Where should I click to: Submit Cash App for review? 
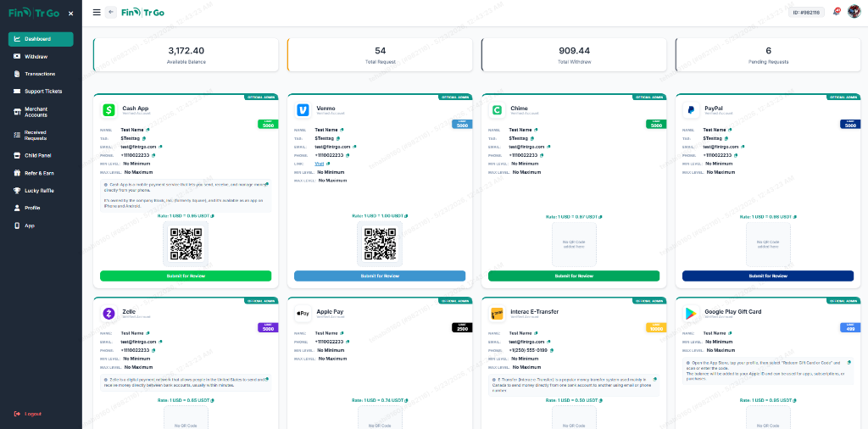coord(186,276)
